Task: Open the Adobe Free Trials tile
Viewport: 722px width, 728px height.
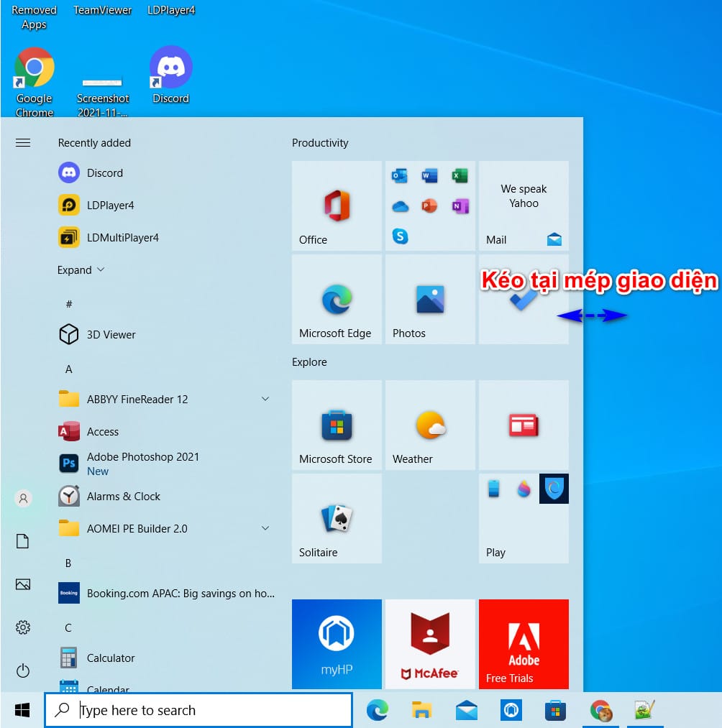Action: (523, 644)
